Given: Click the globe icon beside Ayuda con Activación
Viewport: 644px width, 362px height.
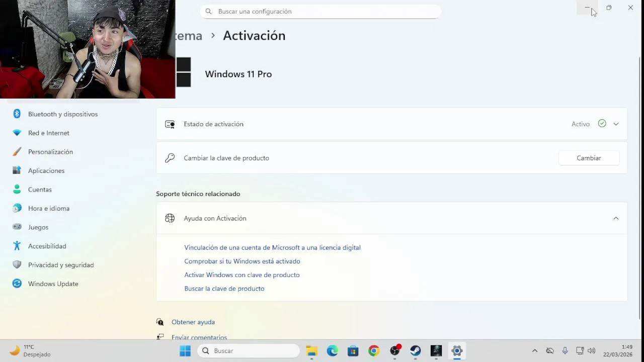Looking at the screenshot, I should [170, 218].
